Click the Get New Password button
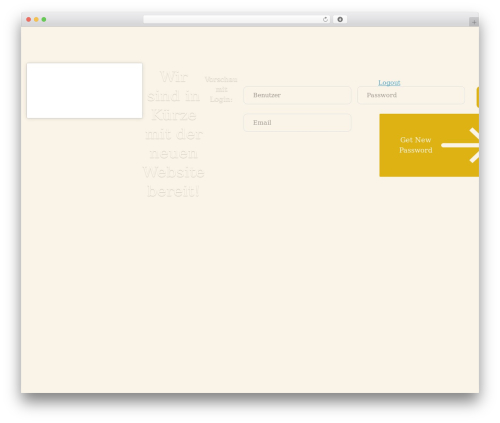The height and width of the screenshot is (423, 500). click(x=429, y=145)
